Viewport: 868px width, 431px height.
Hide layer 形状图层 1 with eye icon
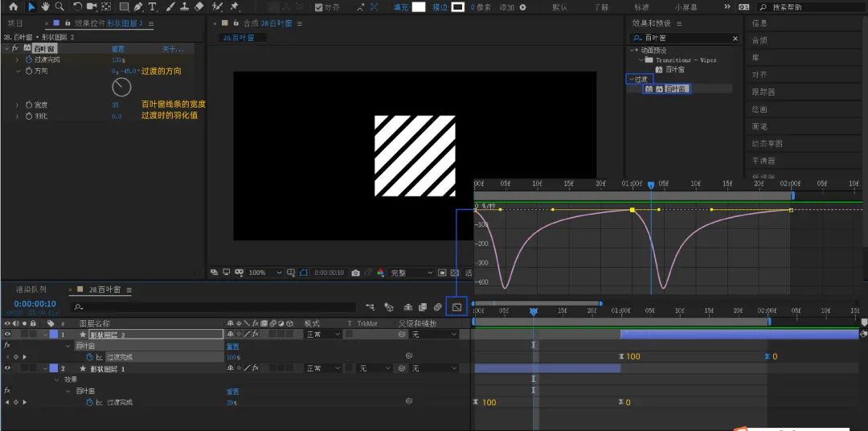pyautogui.click(x=7, y=367)
